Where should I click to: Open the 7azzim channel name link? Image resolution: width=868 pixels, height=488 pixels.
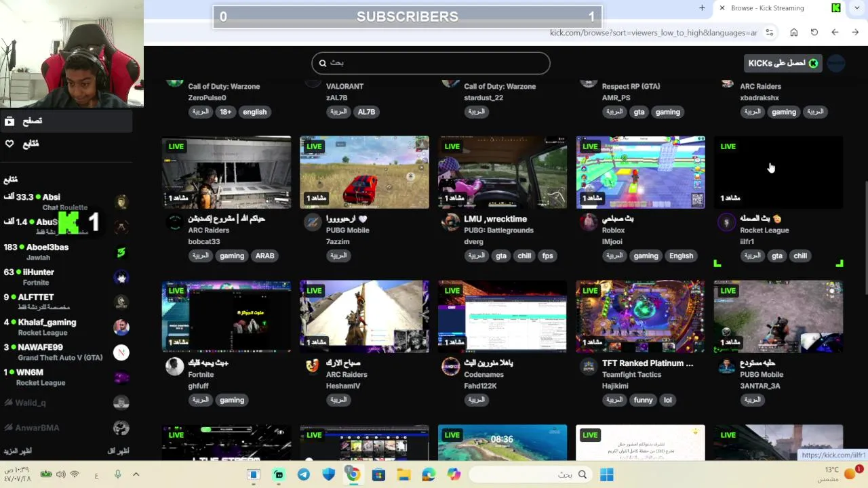click(340, 242)
